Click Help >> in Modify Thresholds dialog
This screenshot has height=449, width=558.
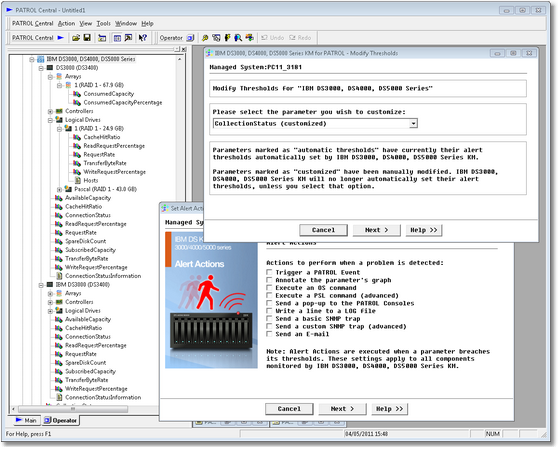[x=424, y=230]
